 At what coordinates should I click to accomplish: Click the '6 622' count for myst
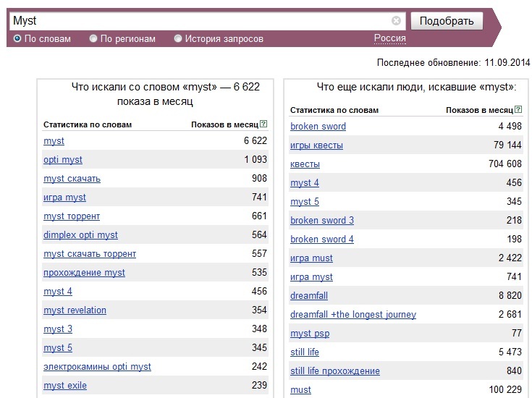click(x=256, y=140)
